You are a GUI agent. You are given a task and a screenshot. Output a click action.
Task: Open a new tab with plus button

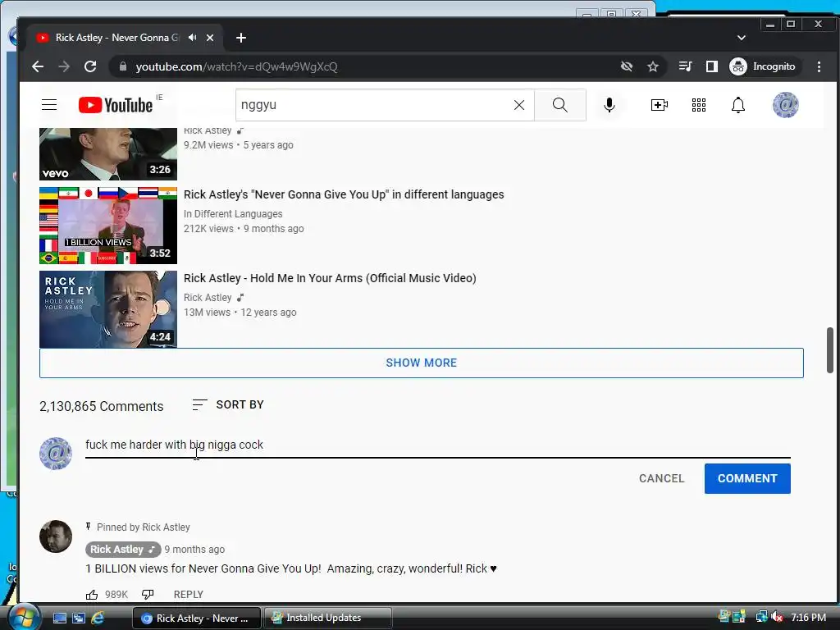(x=241, y=38)
